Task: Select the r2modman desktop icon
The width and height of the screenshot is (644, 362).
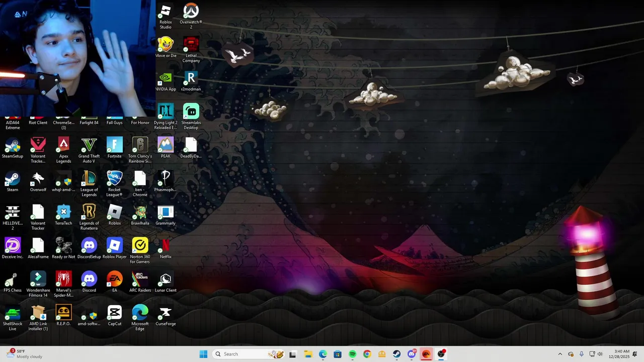Action: coord(191,81)
